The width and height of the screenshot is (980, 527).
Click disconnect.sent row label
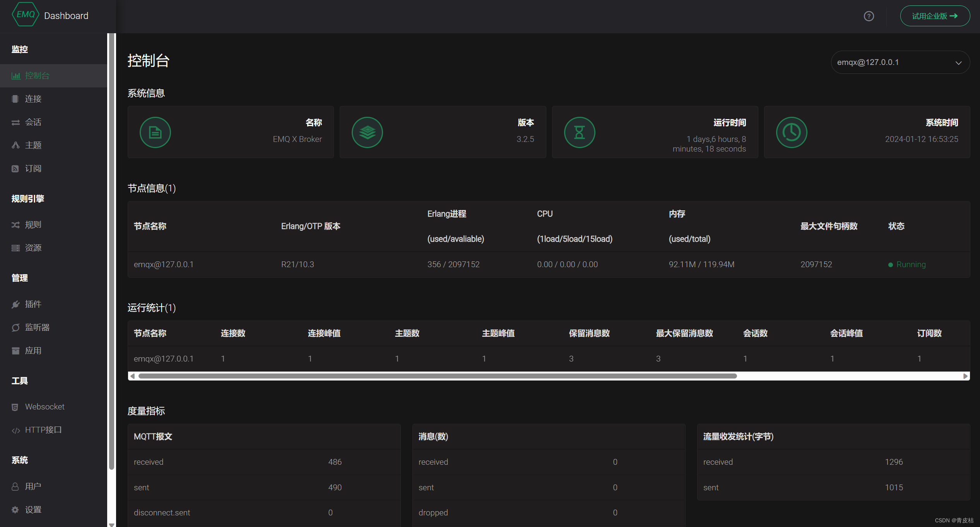(x=162, y=513)
